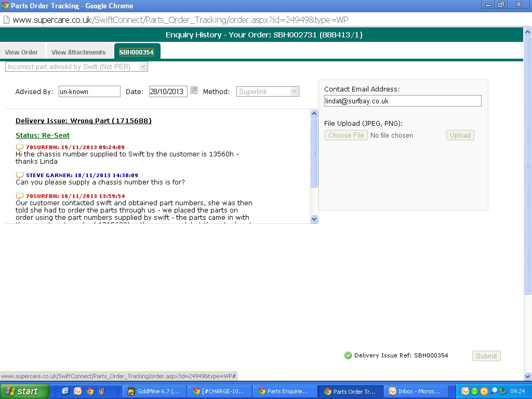Open the date calendar picker icon
532x399 pixels.
coord(194,90)
